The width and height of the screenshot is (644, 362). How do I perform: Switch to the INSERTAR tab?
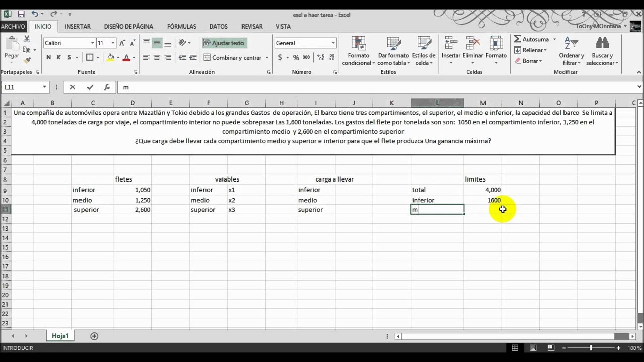77,27
